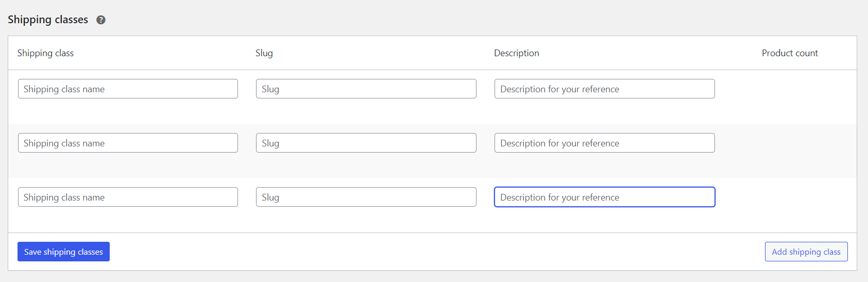The width and height of the screenshot is (868, 282).
Task: Save shipping classes with the blue button
Action: click(x=63, y=252)
